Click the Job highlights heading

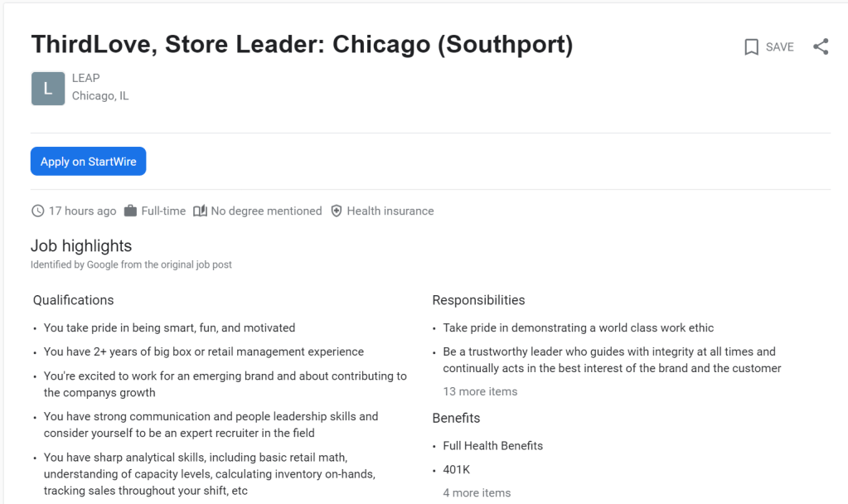click(81, 245)
